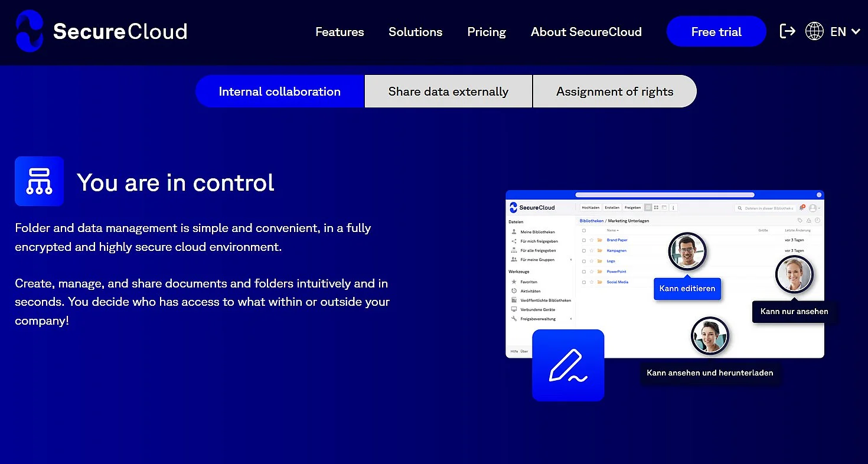Sort by the Name column header arrow
868x464 pixels.
618,230
